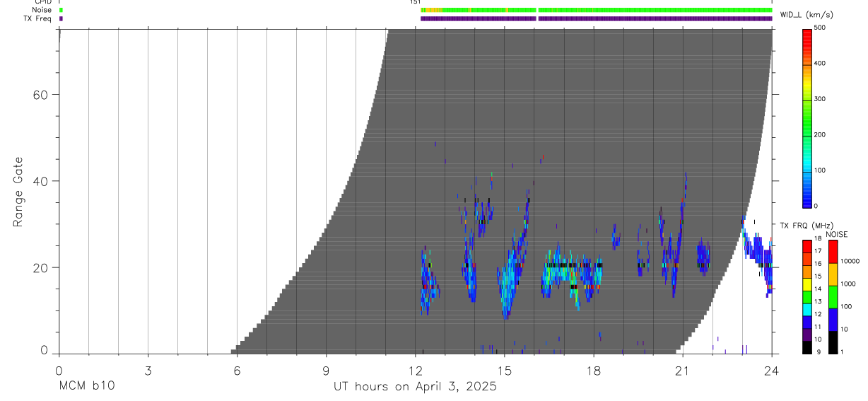Click the 'CPID' row label
Viewport: 868px width, 401px height.
pos(42,2)
